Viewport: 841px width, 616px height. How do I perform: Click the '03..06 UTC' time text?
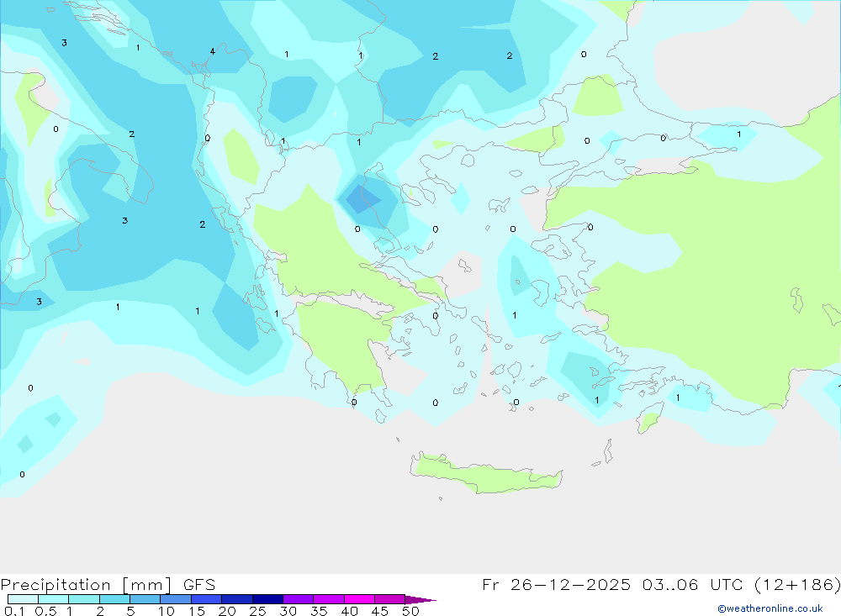point(694,584)
